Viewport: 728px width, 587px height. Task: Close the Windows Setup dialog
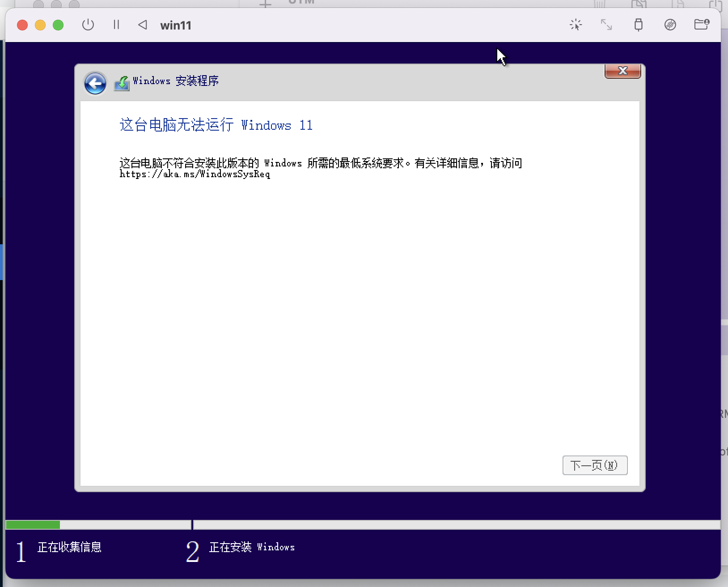click(622, 71)
